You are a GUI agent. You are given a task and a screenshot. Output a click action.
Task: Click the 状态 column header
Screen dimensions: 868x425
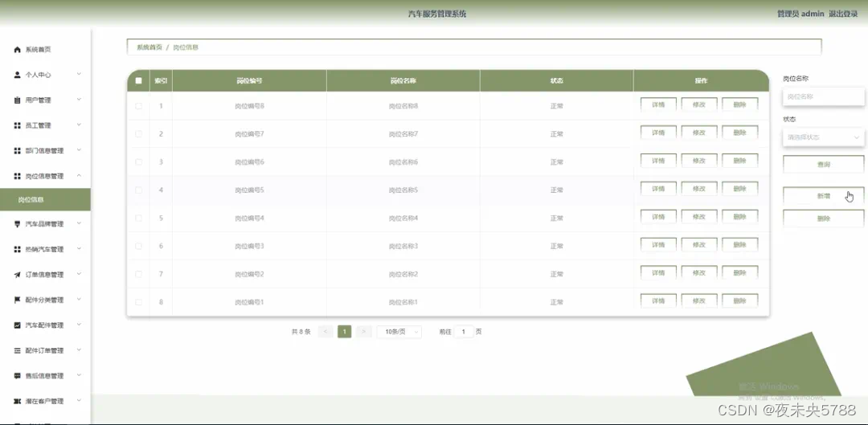tap(556, 81)
